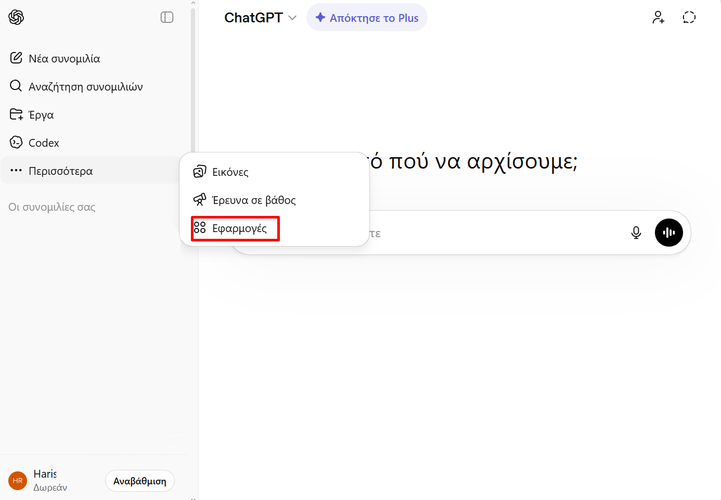Open the ChatGPT model dropdown
The height and width of the screenshot is (500, 721).
pos(260,18)
